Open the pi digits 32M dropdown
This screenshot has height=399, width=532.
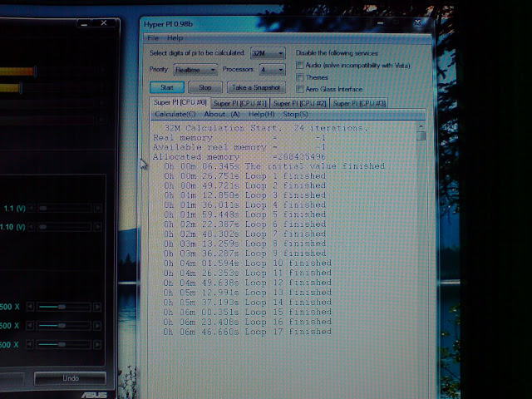pyautogui.click(x=268, y=53)
